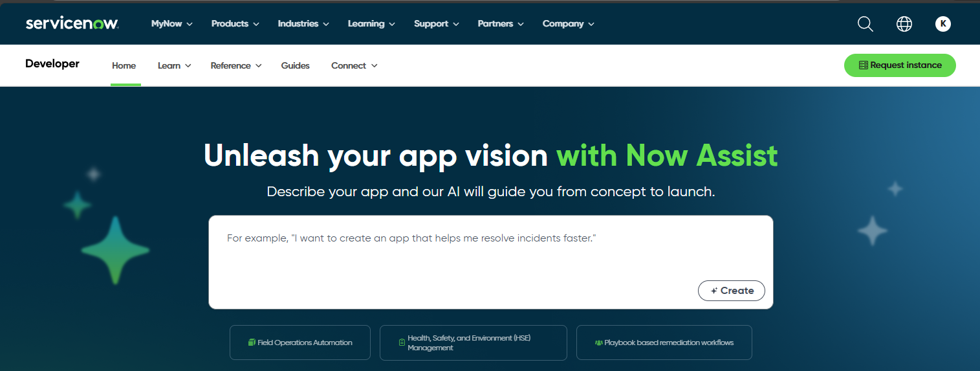The width and height of the screenshot is (980, 371).
Task: Focus the app description text box
Action: point(491,262)
